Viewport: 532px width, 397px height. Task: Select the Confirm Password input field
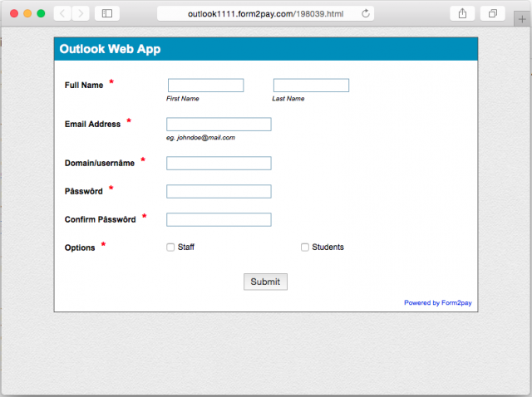pos(219,219)
